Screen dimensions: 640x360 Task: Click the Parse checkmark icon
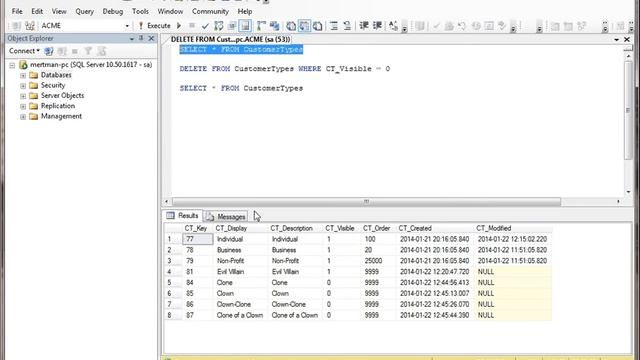[205, 26]
